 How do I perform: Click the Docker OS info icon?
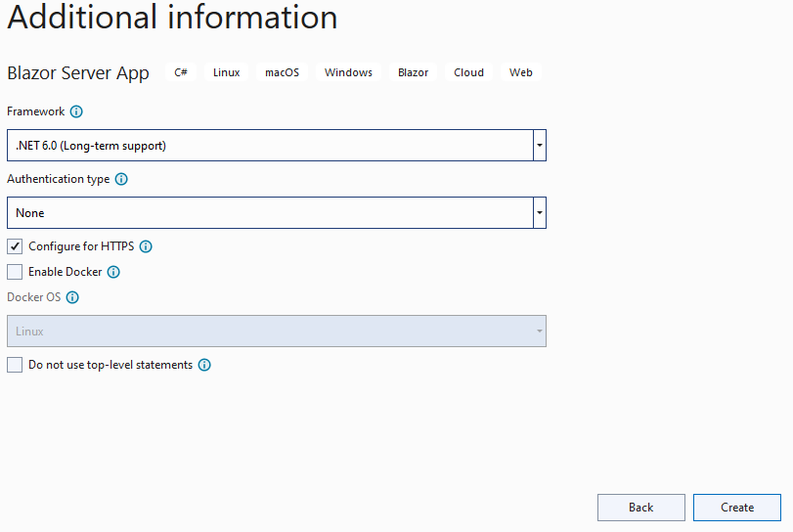coord(72,297)
